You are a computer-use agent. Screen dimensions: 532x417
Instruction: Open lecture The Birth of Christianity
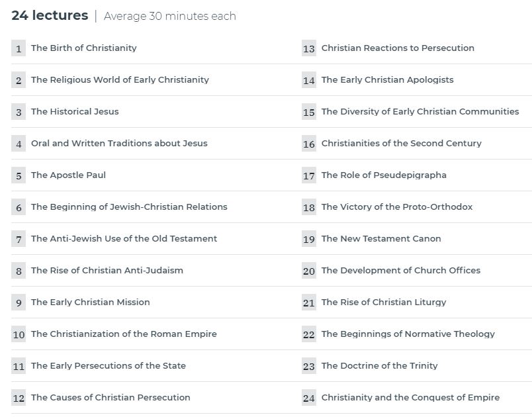[x=84, y=48]
